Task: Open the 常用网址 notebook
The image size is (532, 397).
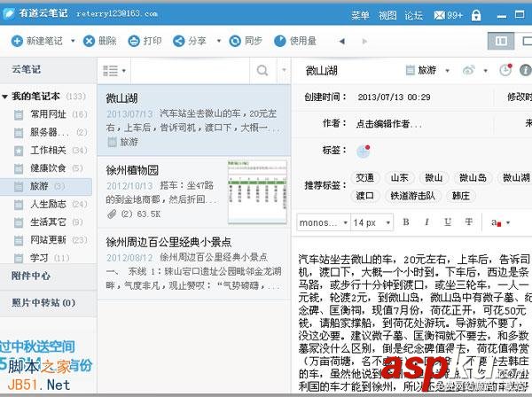Action: (x=48, y=114)
